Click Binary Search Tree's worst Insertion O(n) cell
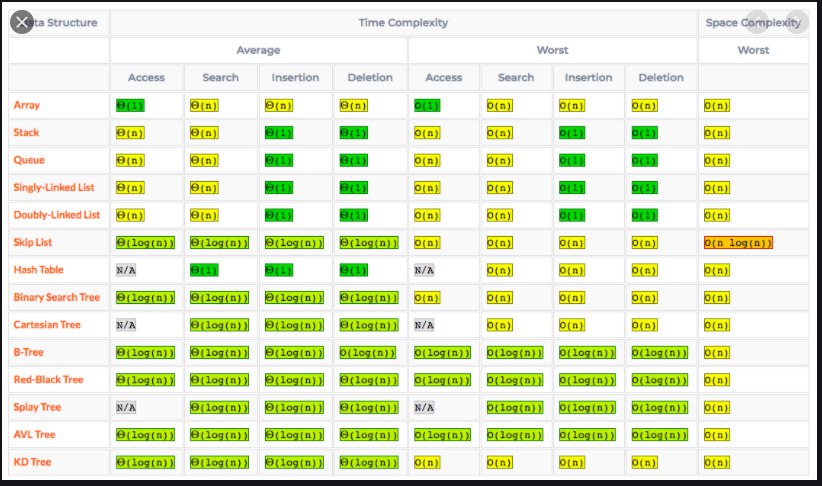Viewport: 822px width, 486px height. (572, 298)
